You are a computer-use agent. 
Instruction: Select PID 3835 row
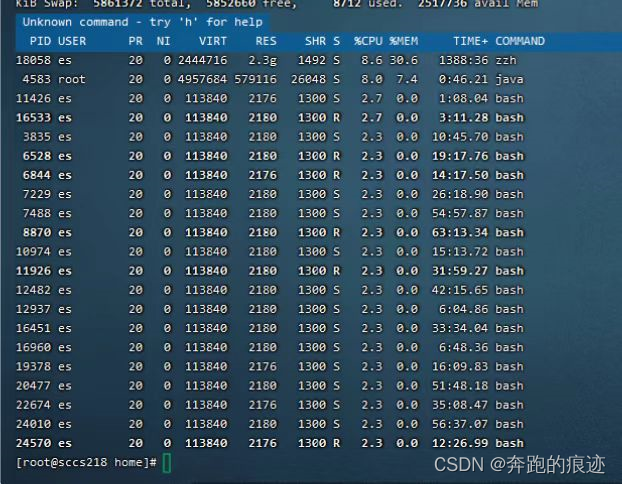[270, 137]
